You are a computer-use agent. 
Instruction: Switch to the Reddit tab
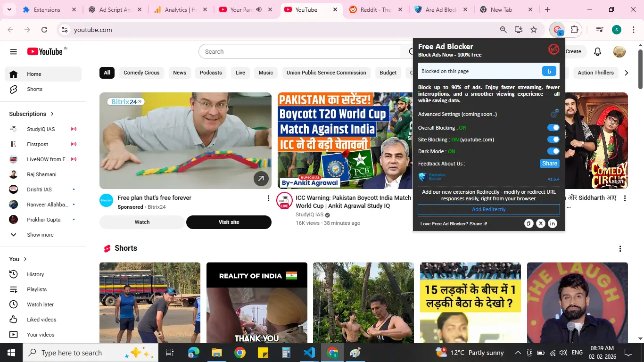[x=377, y=9]
